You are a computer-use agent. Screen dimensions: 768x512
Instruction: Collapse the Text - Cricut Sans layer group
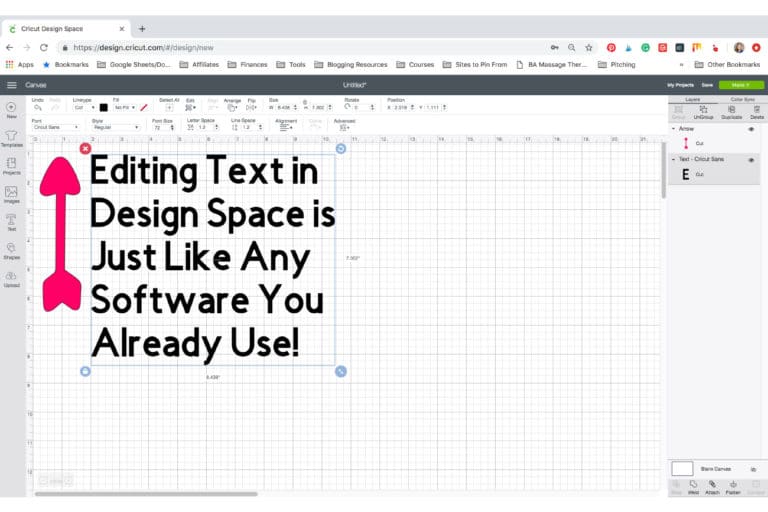673,159
